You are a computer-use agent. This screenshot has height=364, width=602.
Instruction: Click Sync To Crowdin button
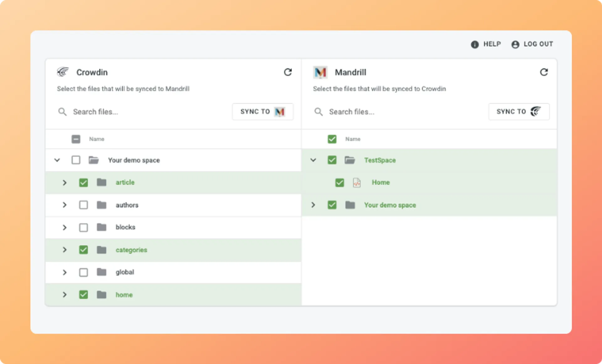point(519,112)
